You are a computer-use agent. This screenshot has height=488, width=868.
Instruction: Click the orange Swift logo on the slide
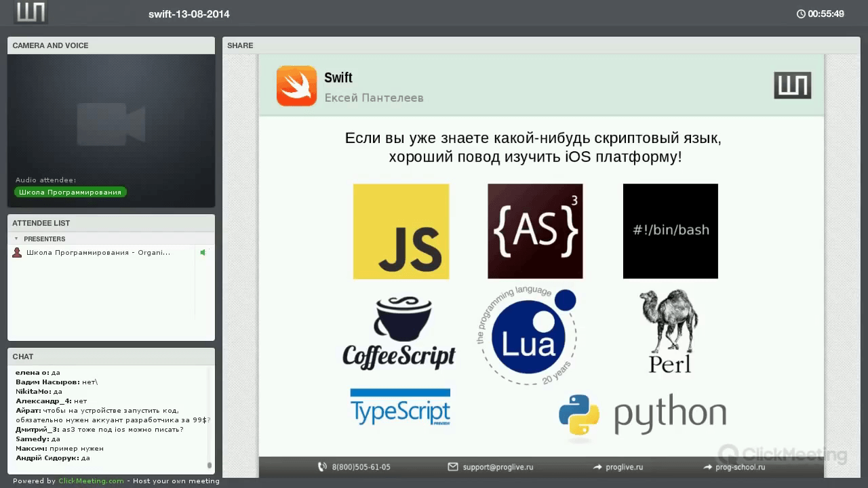pos(296,86)
